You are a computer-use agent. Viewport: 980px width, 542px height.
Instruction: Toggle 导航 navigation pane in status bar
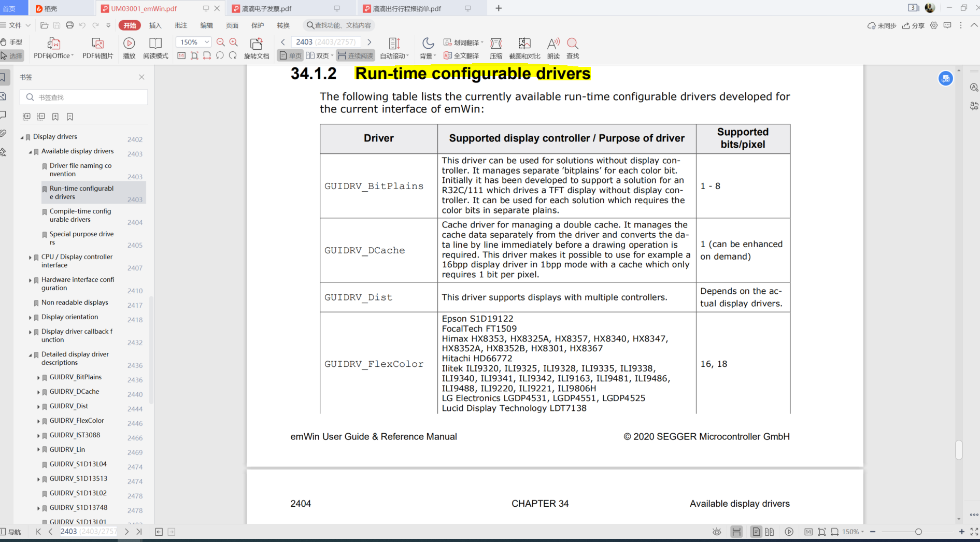click(11, 532)
